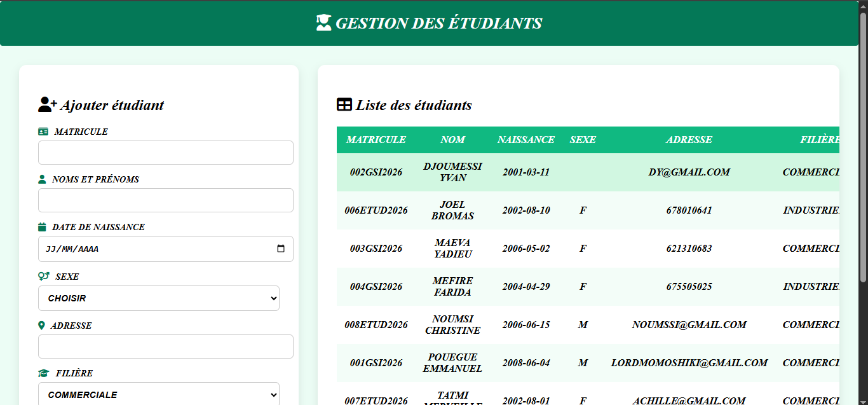This screenshot has width=868, height=405.
Task: Click the location pin icon beside ADRESSE
Action: coord(41,326)
